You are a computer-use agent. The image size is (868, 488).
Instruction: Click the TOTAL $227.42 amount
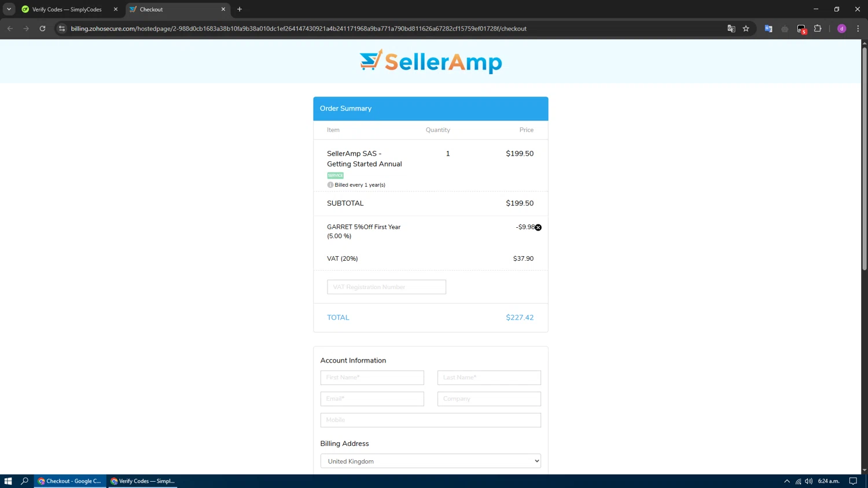520,317
